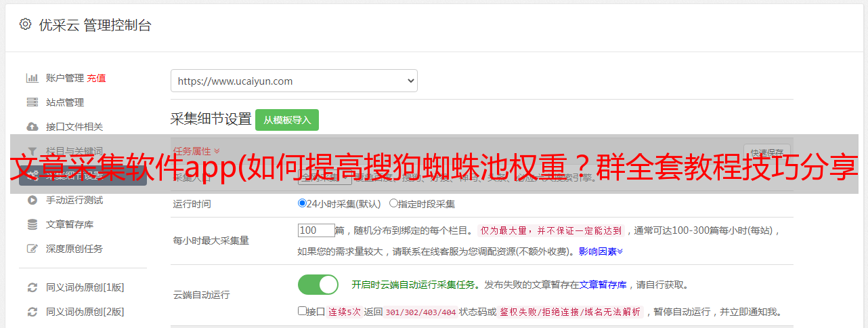Go to 栏目与关键词 in the sidebar
Screen dimensions: 868x328
74,151
